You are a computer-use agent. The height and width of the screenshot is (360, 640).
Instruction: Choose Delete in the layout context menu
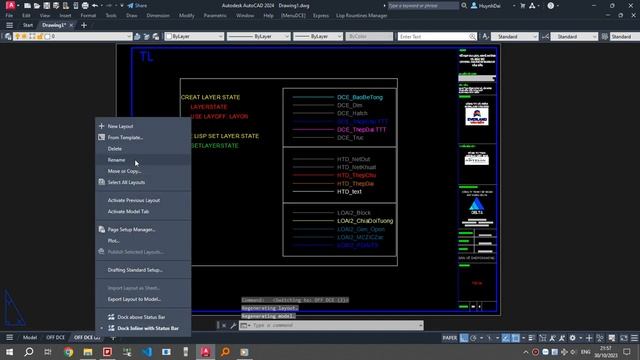pos(143,149)
